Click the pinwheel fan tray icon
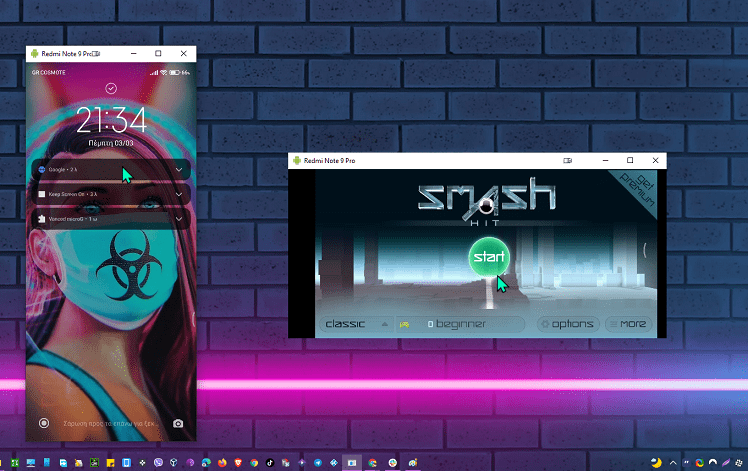 739,462
